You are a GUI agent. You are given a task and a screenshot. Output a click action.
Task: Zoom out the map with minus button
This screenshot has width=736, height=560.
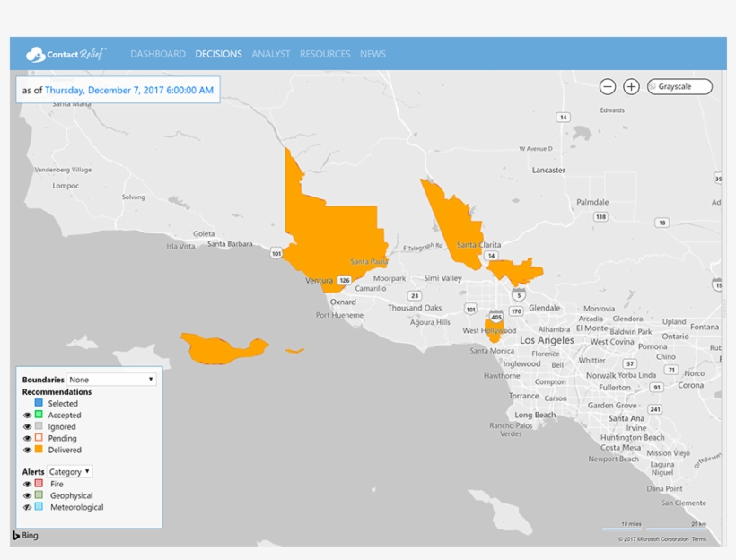608,87
